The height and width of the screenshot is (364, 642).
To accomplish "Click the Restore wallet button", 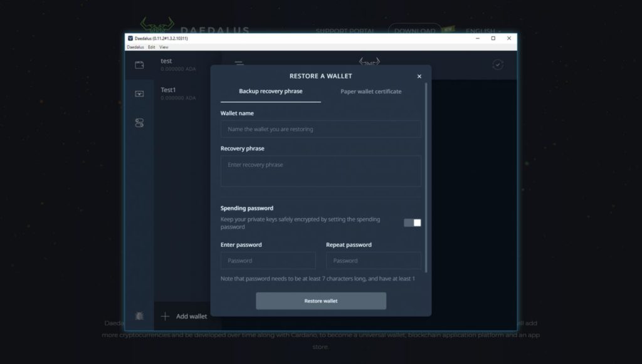I will pos(321,301).
